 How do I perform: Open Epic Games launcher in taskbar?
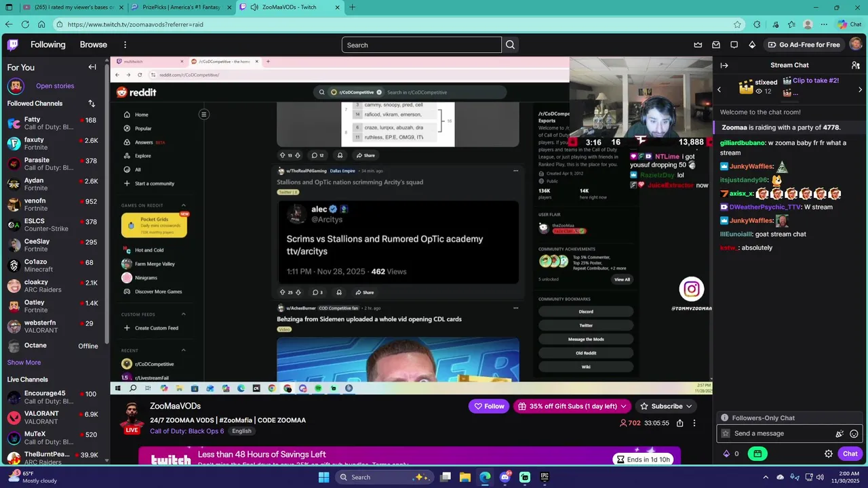[545, 477]
